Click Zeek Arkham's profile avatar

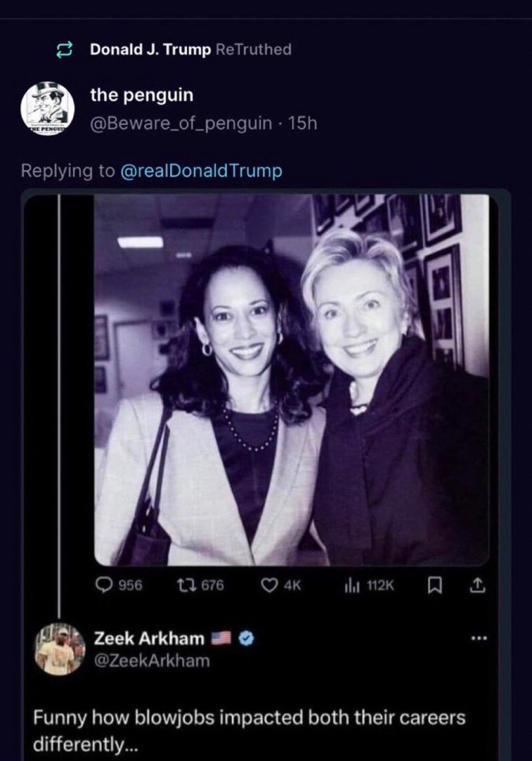(x=60, y=648)
